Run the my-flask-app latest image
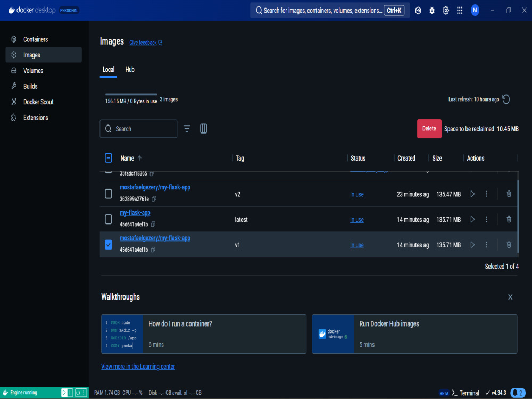This screenshot has height=399, width=532. pyautogui.click(x=472, y=220)
